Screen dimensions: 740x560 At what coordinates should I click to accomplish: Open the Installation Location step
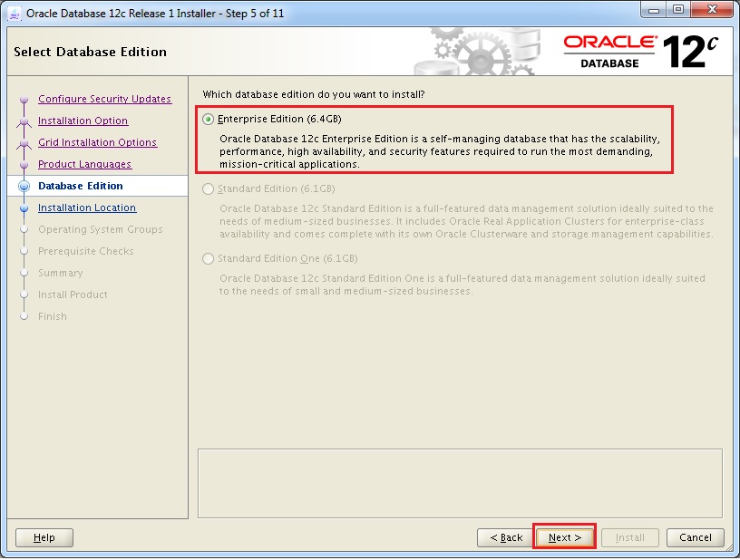click(87, 208)
